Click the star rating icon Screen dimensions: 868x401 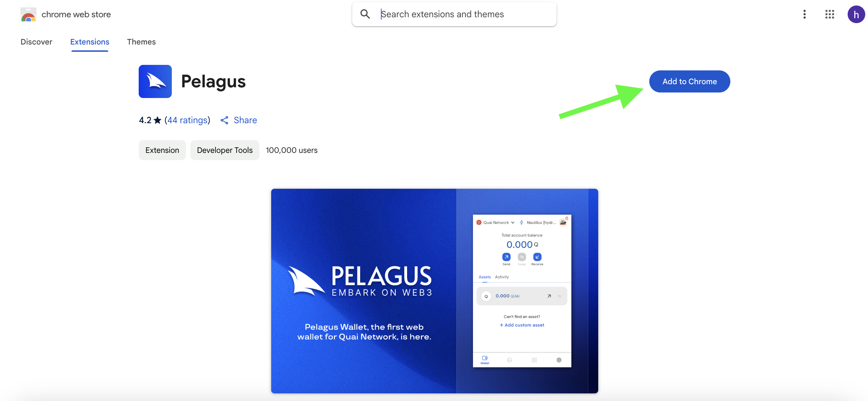pos(157,120)
